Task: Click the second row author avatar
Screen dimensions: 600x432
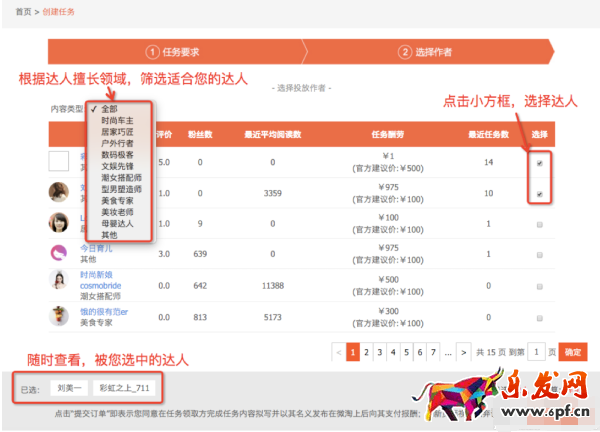Action: coord(59,192)
